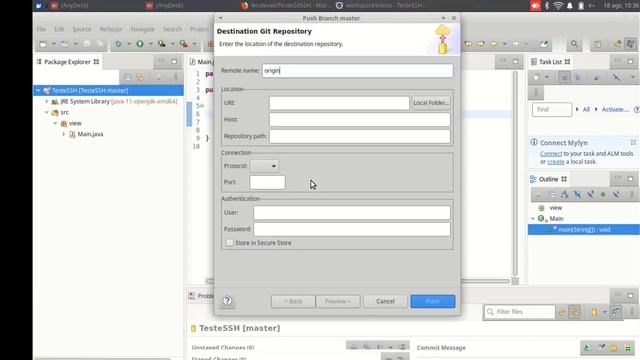Open dropdown arrow next to Run icon
The height and width of the screenshot is (360, 640).
[151, 44]
